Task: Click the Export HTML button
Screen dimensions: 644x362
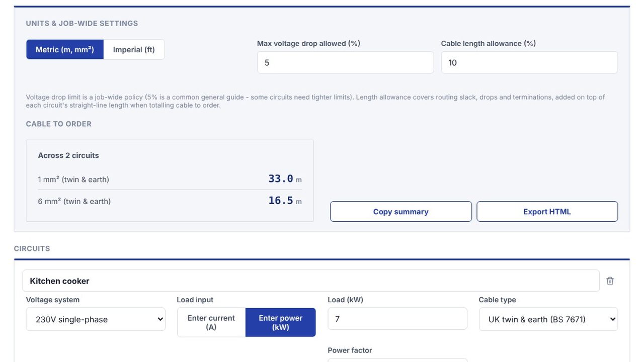Action: click(x=547, y=212)
